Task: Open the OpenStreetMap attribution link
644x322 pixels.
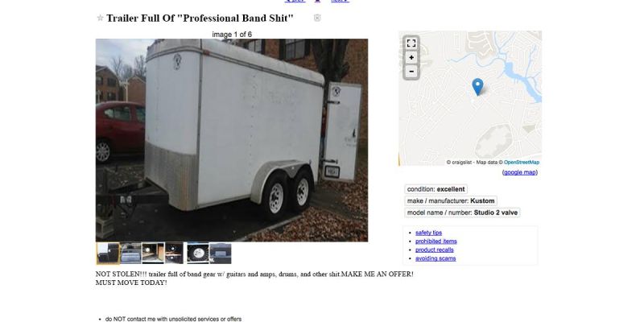Action: pyautogui.click(x=522, y=163)
